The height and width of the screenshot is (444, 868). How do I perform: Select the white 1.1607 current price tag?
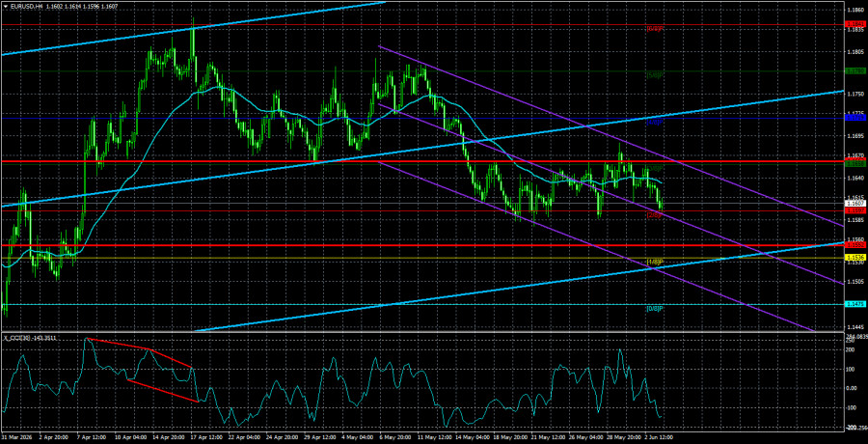tap(854, 204)
